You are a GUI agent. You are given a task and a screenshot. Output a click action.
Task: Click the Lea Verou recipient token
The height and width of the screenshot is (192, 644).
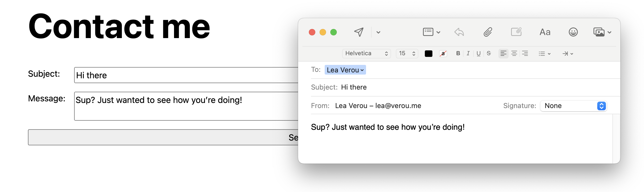tap(345, 70)
